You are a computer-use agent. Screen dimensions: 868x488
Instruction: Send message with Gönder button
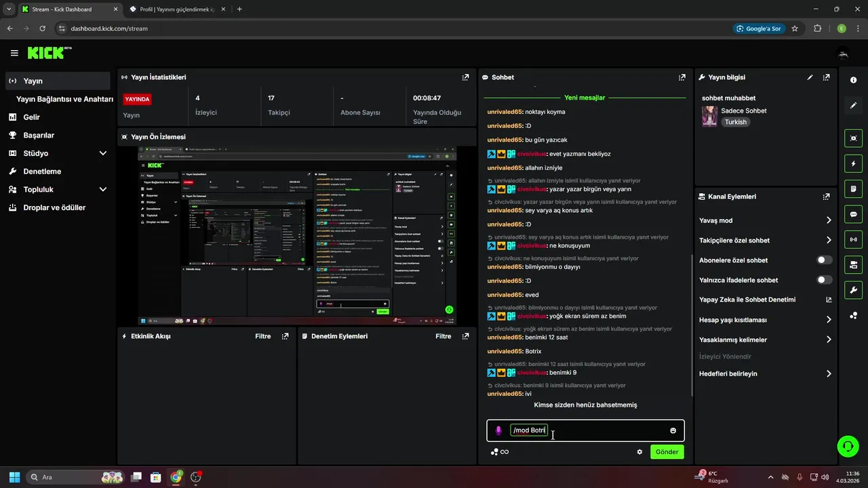tap(667, 452)
